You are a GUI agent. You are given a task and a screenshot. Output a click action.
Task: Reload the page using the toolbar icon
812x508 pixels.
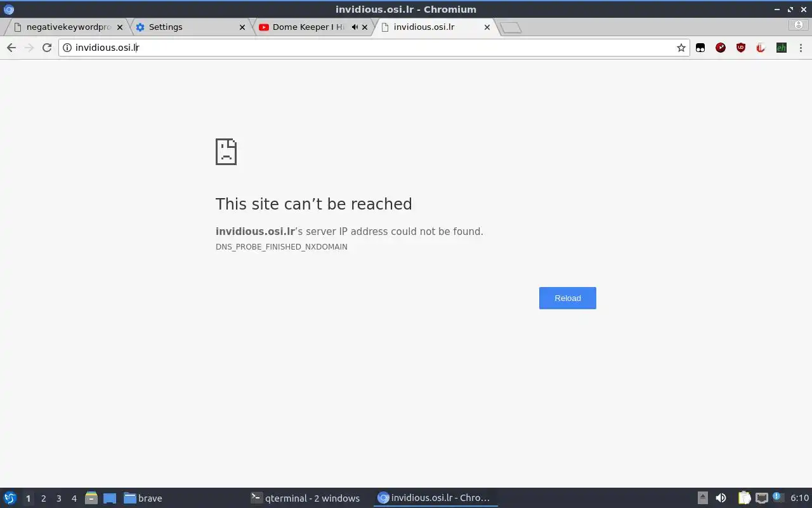click(x=46, y=48)
